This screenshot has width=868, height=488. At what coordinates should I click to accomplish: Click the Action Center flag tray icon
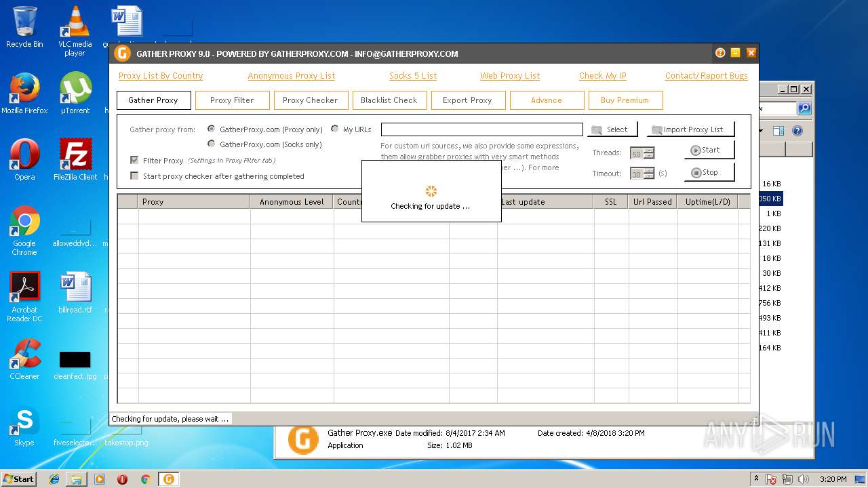[771, 479]
